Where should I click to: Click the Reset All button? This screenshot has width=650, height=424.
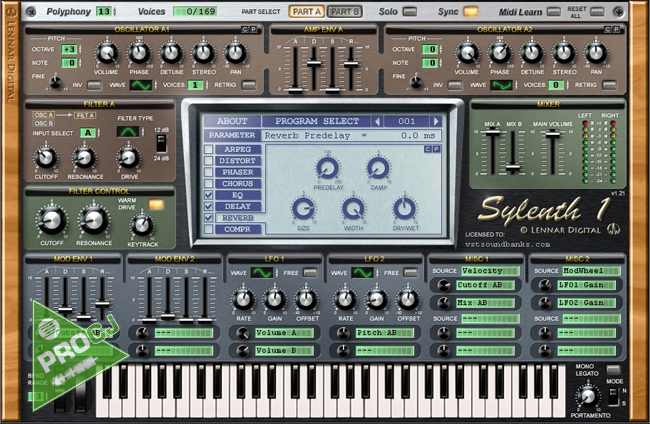click(x=597, y=12)
